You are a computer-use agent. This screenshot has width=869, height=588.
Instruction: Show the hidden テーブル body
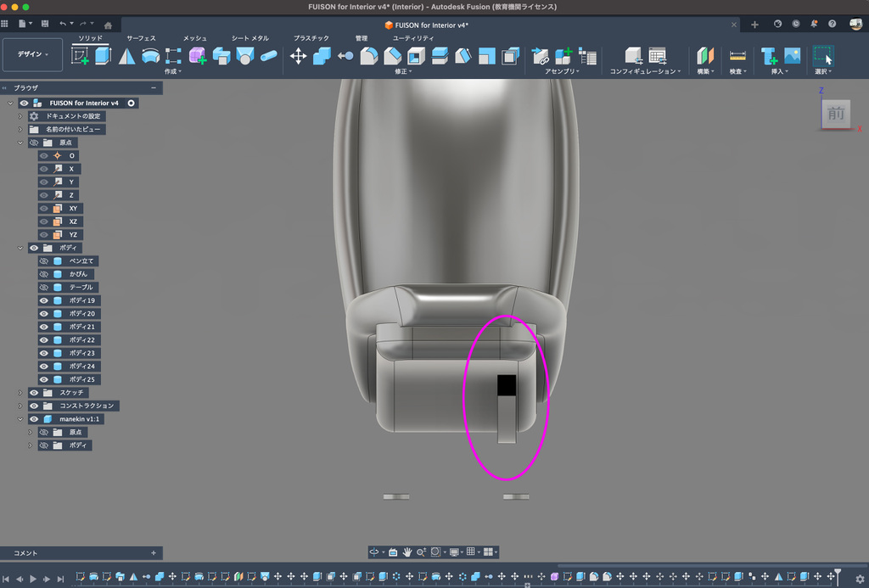(44, 288)
